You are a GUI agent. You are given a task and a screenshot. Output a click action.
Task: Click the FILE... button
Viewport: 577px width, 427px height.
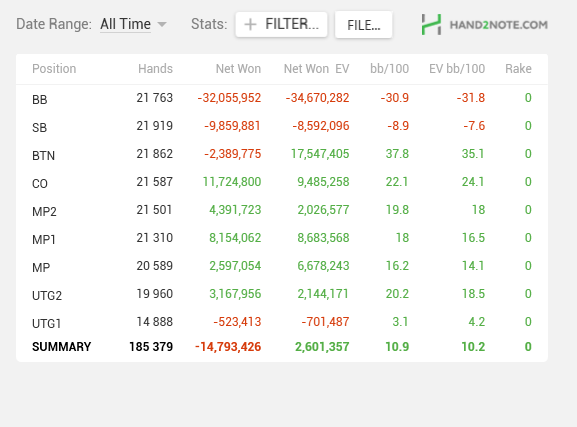[364, 25]
